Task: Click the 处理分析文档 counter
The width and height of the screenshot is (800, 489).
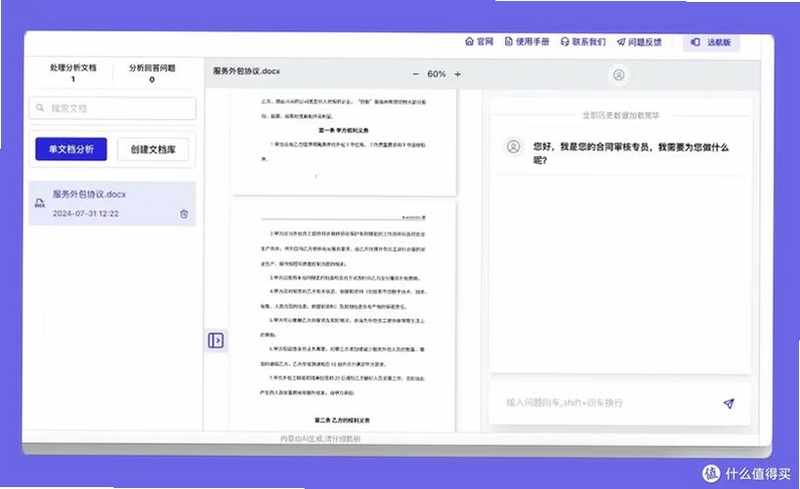Action: tap(73, 72)
